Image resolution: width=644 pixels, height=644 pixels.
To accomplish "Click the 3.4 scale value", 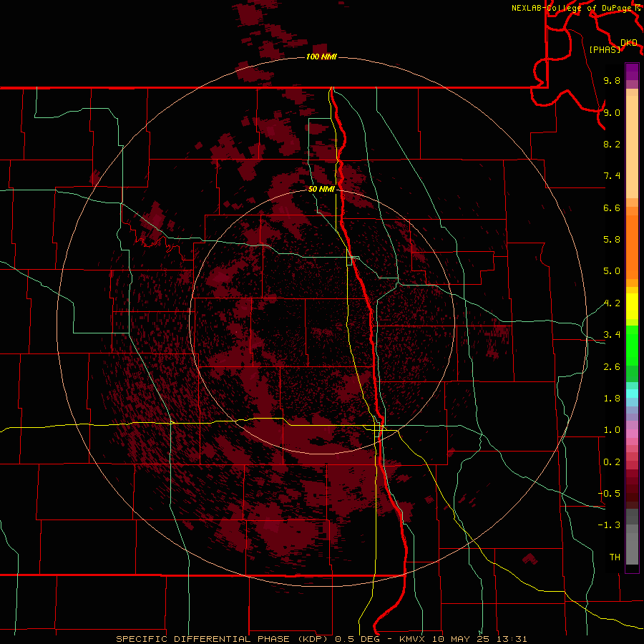I will pyautogui.click(x=612, y=335).
